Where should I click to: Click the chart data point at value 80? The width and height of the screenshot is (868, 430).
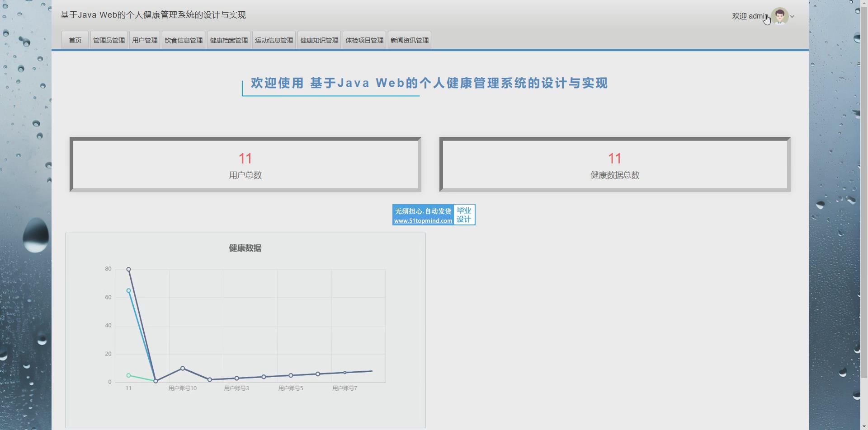129,269
